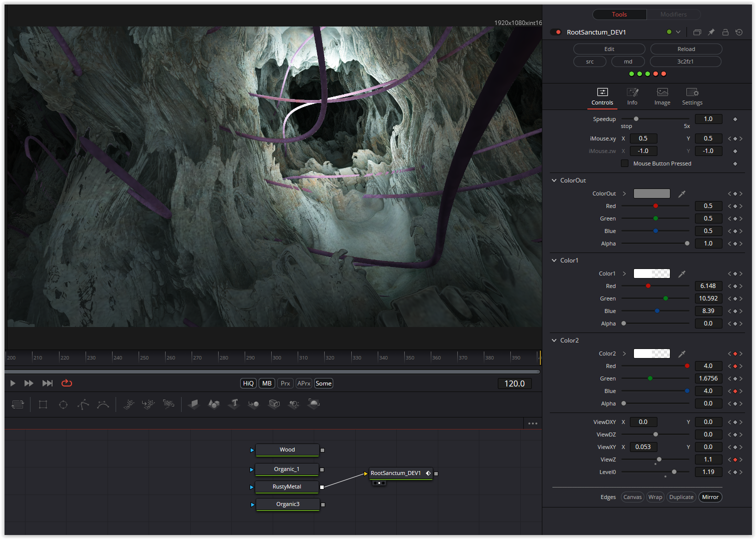Enable the Mouse Button Pressed checkbox
Viewport: 756px width, 539px height.
pos(624,163)
